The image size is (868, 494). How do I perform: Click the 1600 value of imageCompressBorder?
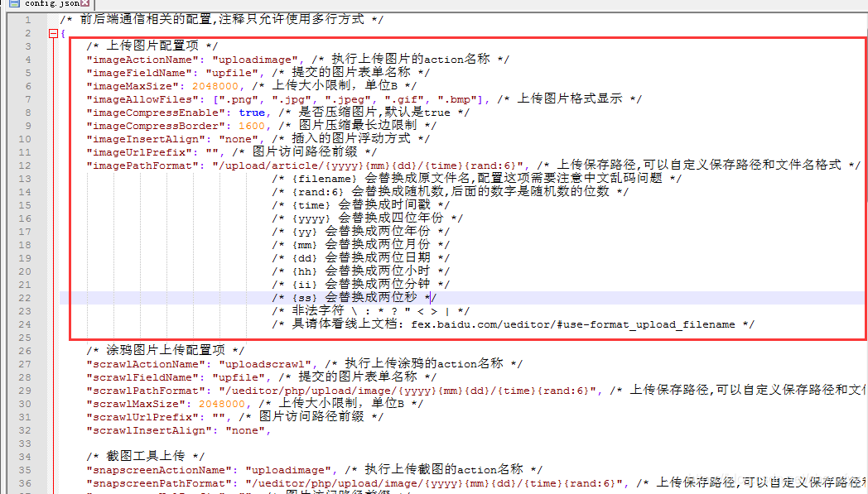tap(252, 126)
